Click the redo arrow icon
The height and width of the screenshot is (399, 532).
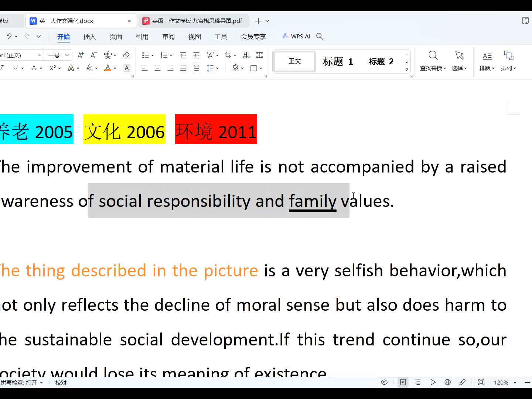27,36
